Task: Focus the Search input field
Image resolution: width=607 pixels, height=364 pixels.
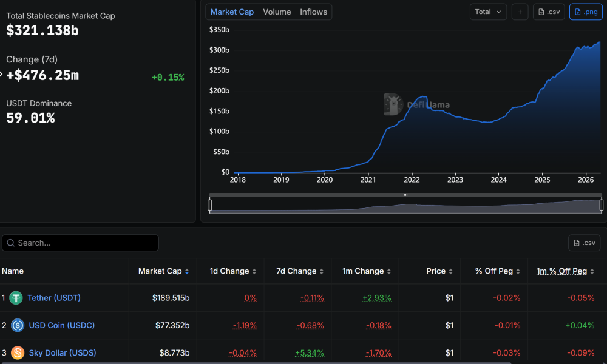Action: 80,243
